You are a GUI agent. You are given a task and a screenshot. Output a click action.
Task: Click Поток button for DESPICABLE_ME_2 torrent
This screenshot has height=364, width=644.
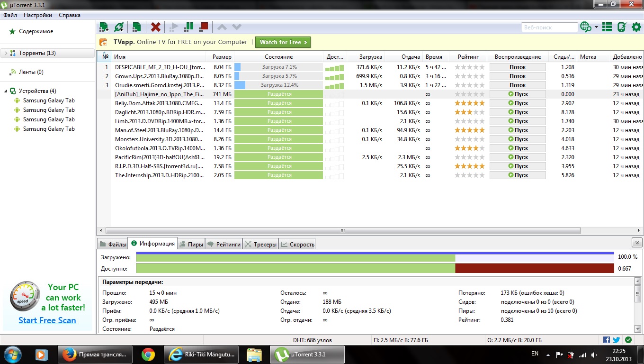(x=518, y=67)
